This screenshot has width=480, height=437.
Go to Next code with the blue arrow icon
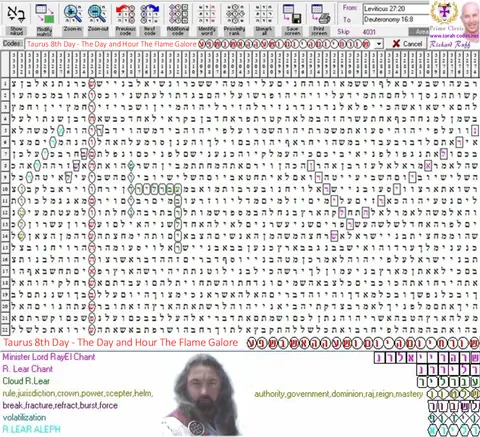[x=150, y=14]
